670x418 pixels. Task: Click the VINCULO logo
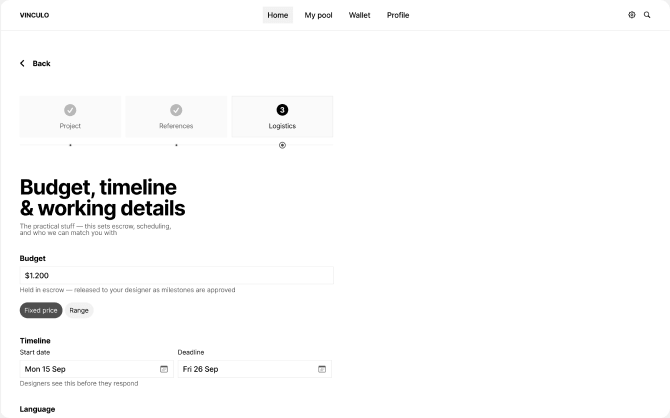(34, 15)
